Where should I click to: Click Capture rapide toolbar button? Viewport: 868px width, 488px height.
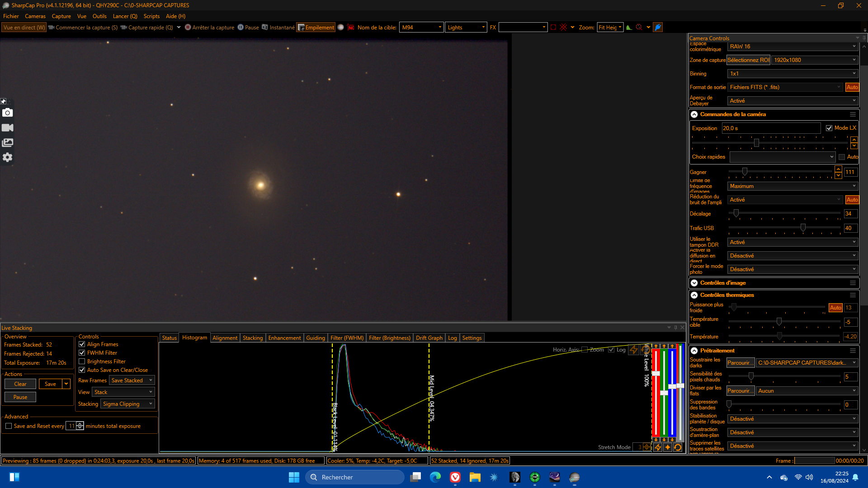pos(147,28)
